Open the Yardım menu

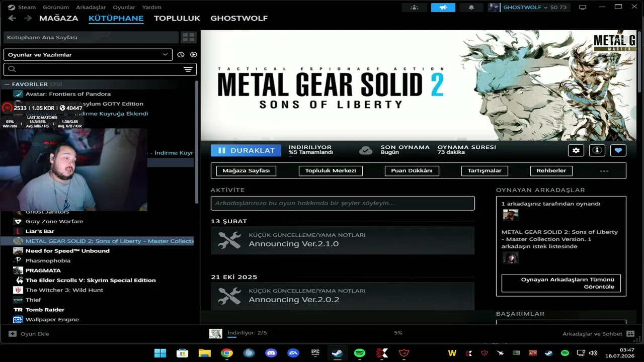(152, 8)
